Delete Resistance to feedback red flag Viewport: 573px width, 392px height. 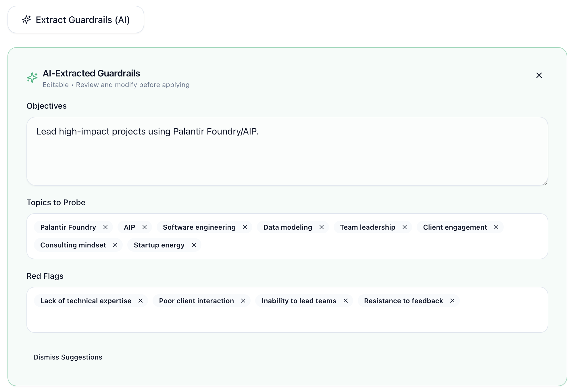tap(452, 301)
